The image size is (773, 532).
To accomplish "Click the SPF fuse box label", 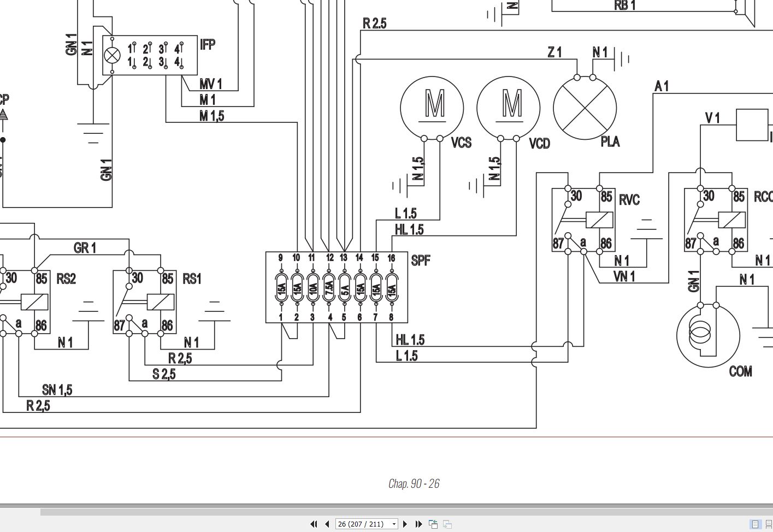I will click(x=420, y=261).
